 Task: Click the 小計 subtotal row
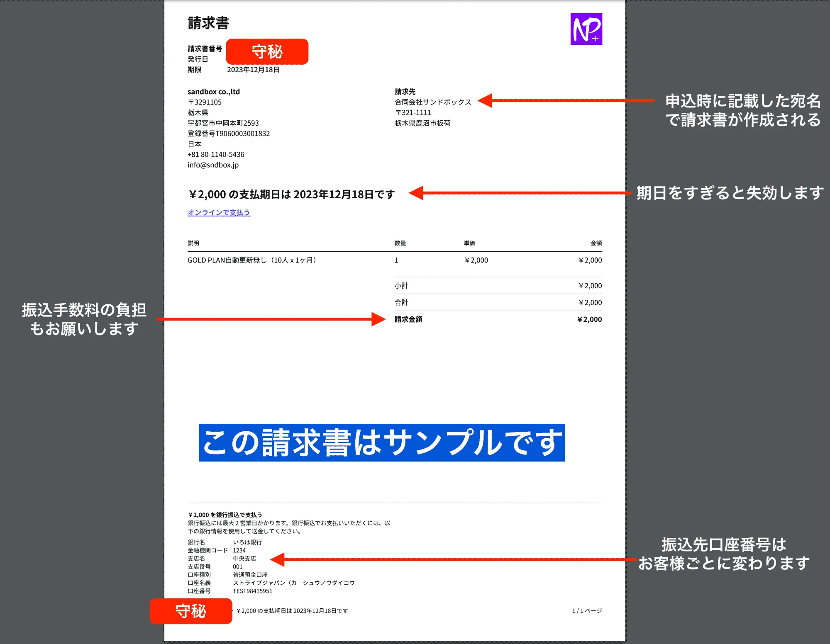[402, 285]
